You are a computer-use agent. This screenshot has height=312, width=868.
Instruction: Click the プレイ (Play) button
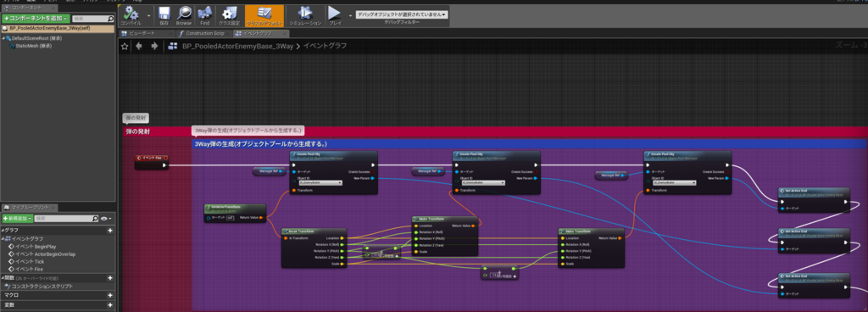(335, 16)
